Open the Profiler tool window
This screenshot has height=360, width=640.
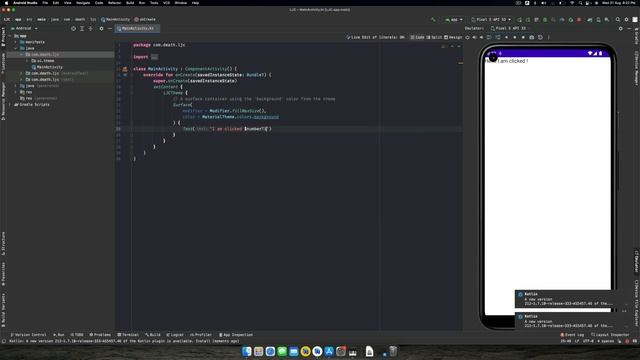click(201, 335)
